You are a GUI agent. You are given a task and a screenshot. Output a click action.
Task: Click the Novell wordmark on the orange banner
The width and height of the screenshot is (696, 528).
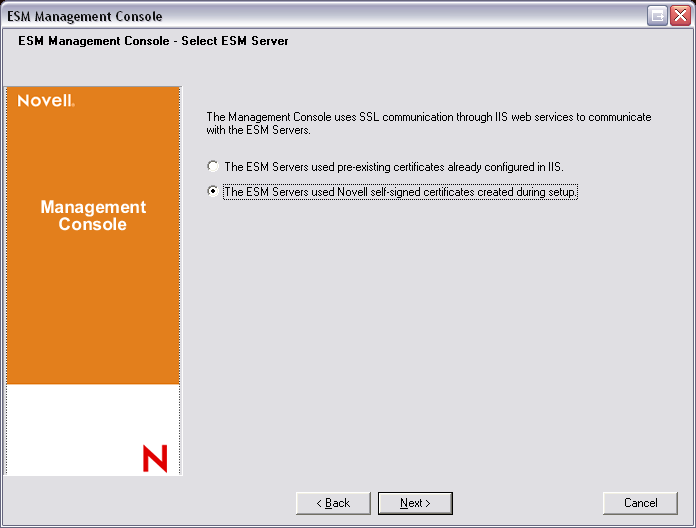point(46,101)
